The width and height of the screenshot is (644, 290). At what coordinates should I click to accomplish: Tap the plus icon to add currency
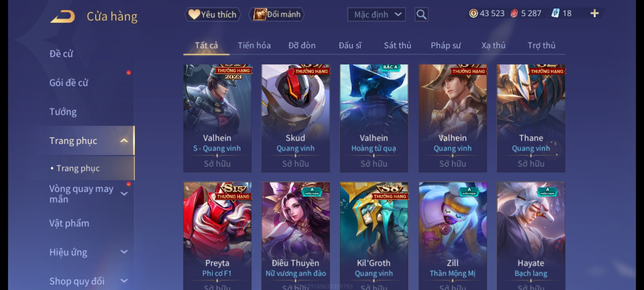595,13
